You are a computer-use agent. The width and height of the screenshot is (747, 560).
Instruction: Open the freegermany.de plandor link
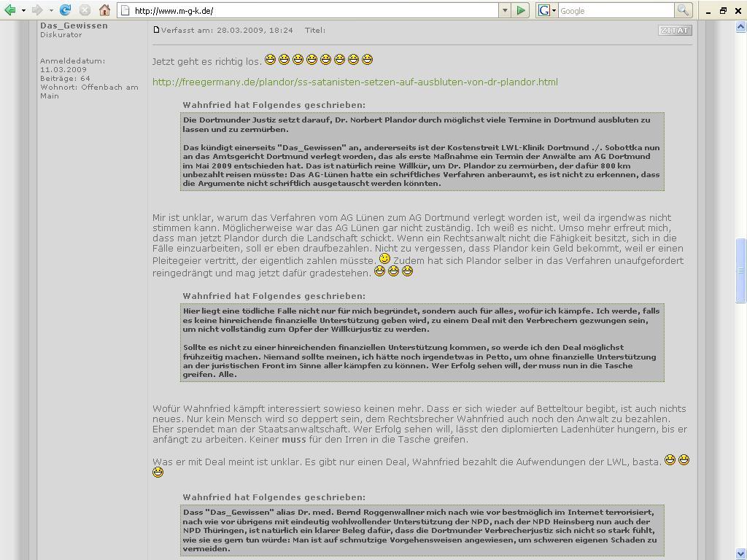[x=355, y=82]
